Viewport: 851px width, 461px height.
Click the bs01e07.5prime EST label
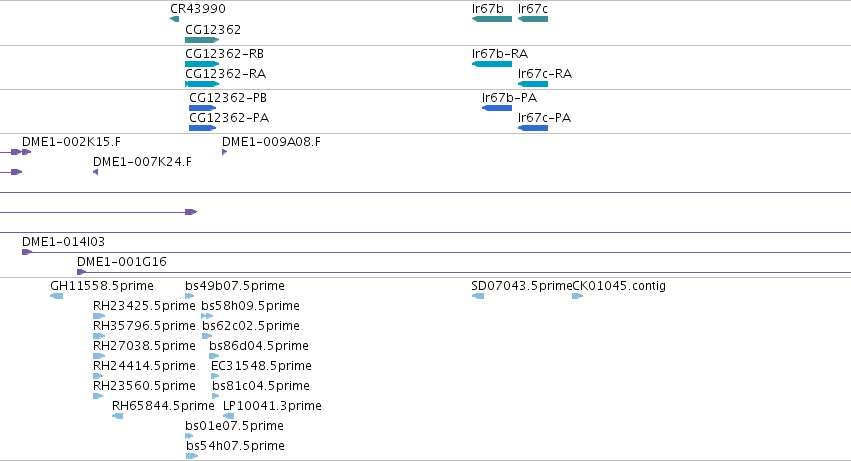[x=234, y=426]
